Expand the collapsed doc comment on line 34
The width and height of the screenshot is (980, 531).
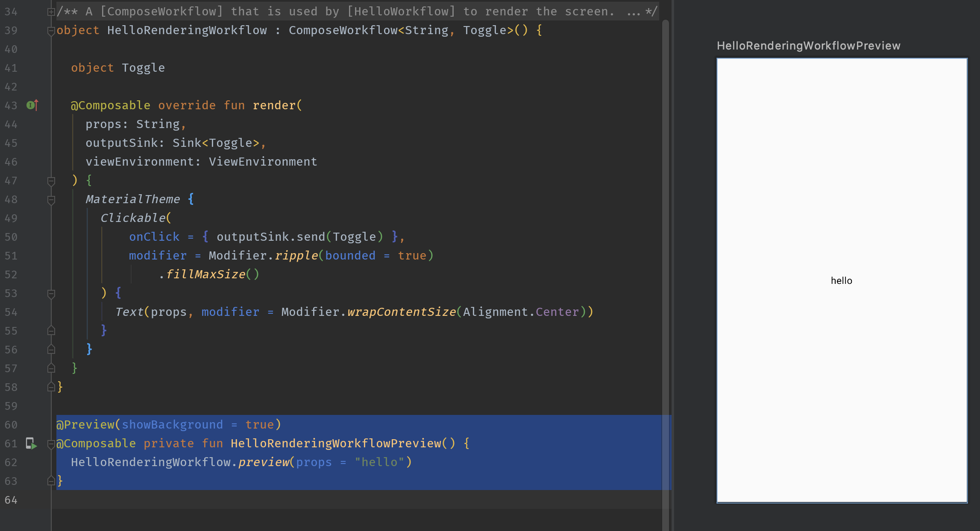[51, 12]
